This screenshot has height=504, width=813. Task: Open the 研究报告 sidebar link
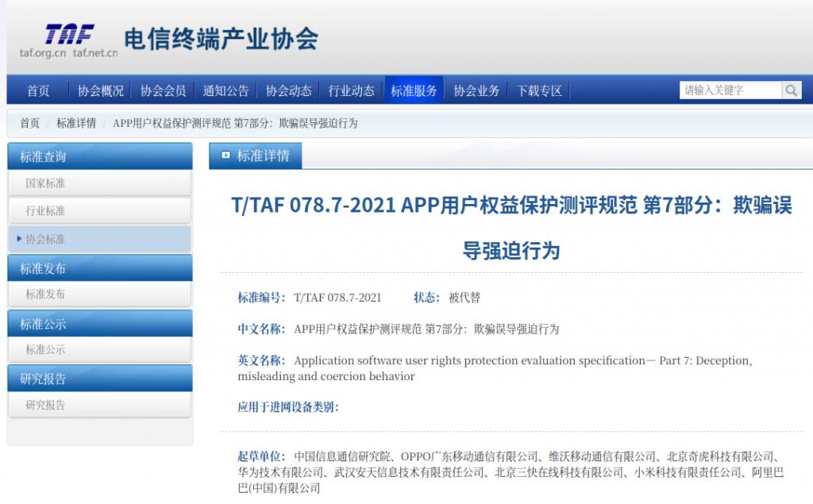point(99,405)
